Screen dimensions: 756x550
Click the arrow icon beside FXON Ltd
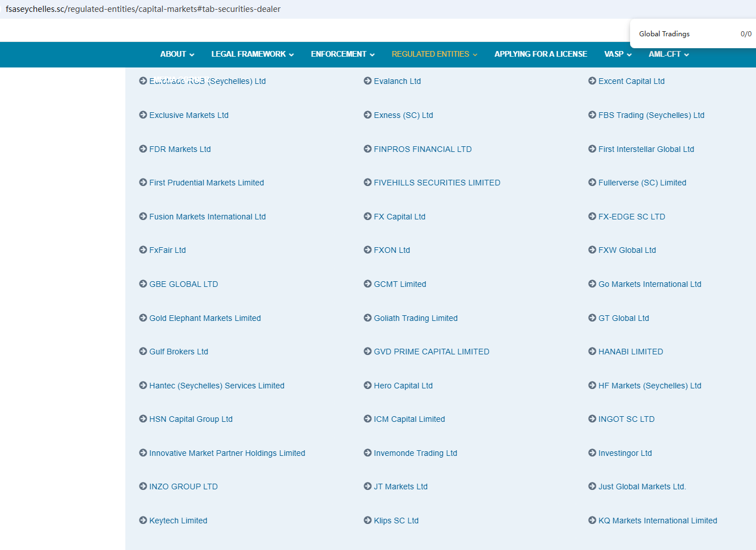click(x=368, y=250)
